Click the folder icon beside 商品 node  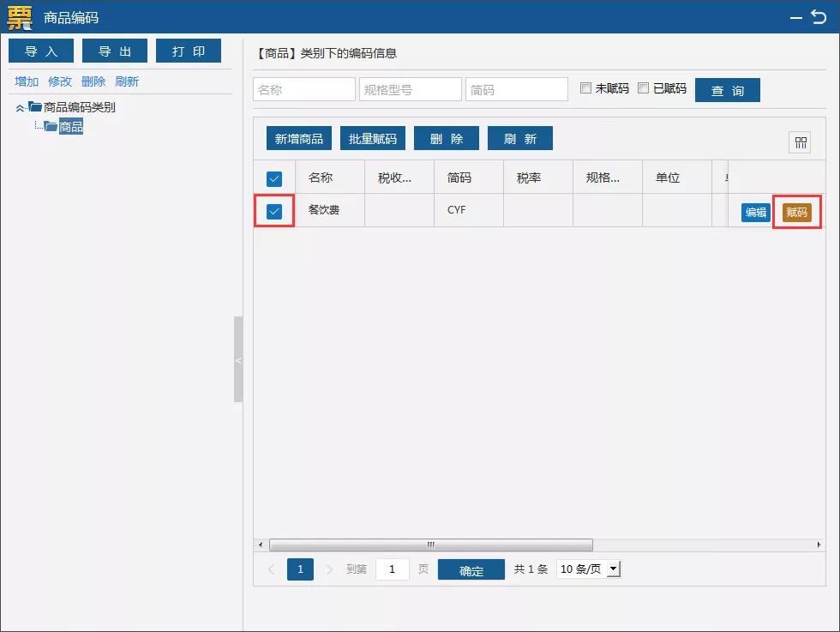(51, 126)
